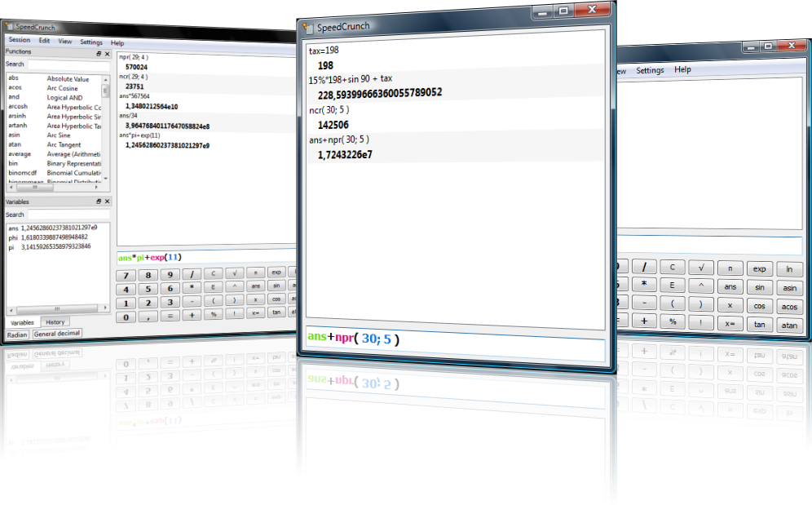Viewport: 812px width, 505px height.
Task: Open the Settings menu in right window
Action: pyautogui.click(x=650, y=70)
